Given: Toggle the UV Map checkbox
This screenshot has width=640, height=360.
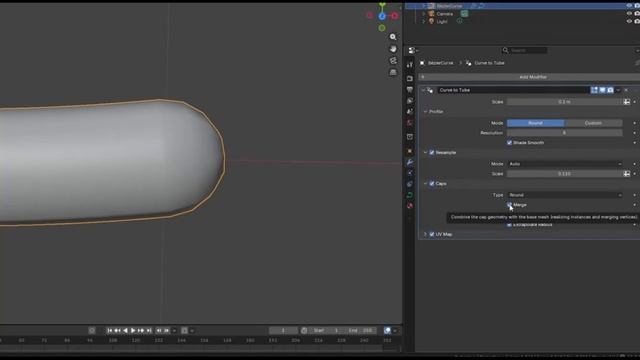Looking at the screenshot, I should 431,234.
